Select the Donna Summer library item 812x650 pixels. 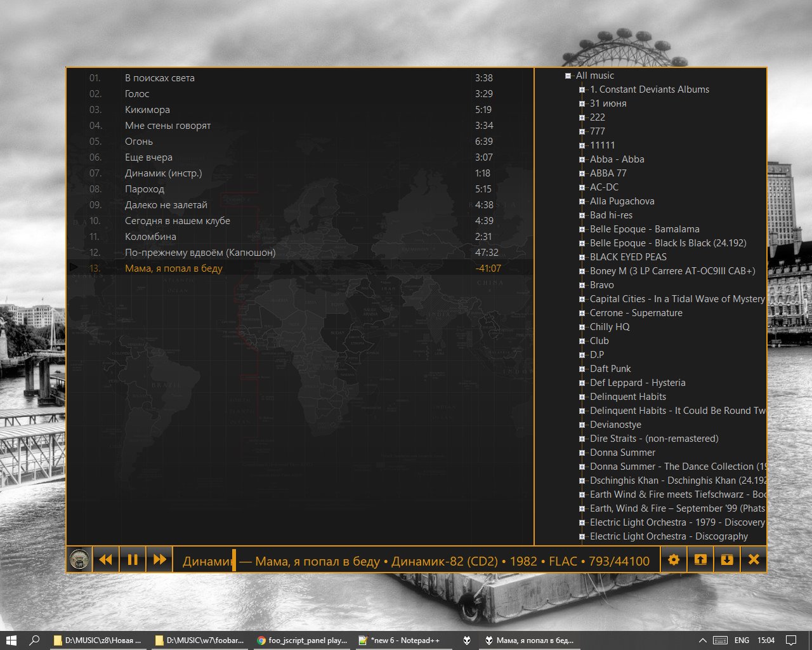[622, 453]
